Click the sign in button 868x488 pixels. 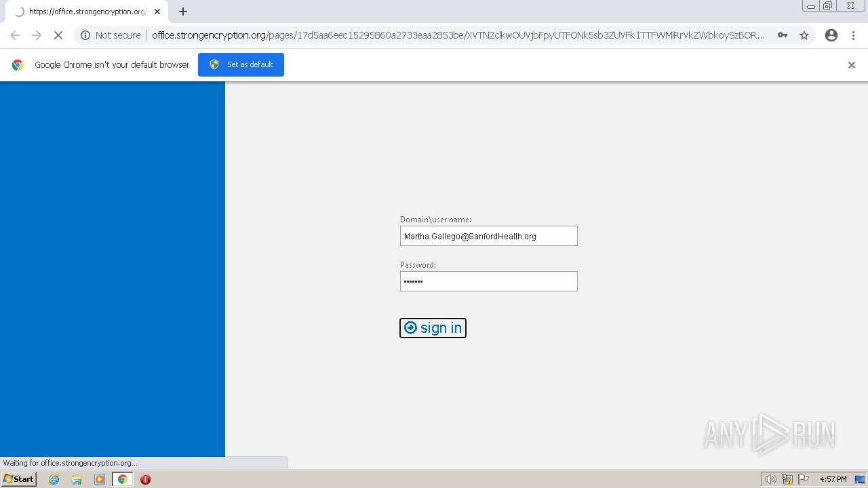(x=433, y=328)
